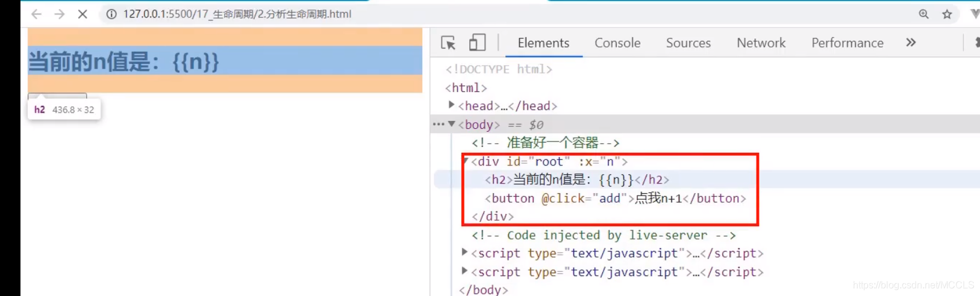Open the zoom magnifier icon in address bar

pos(923,14)
